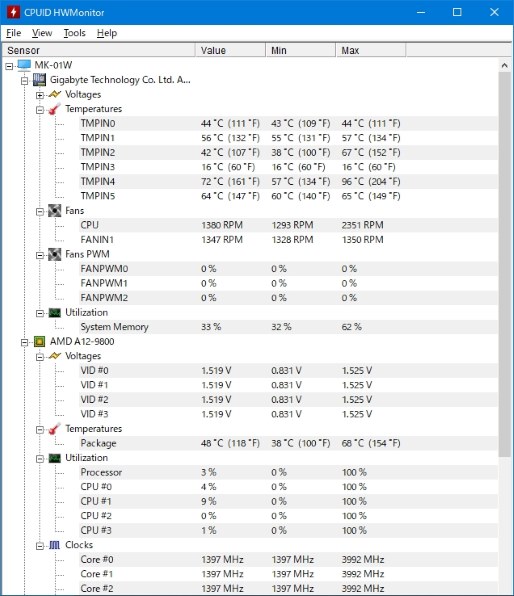
Task: Select the FANPWM2 row
Action: tap(288, 298)
